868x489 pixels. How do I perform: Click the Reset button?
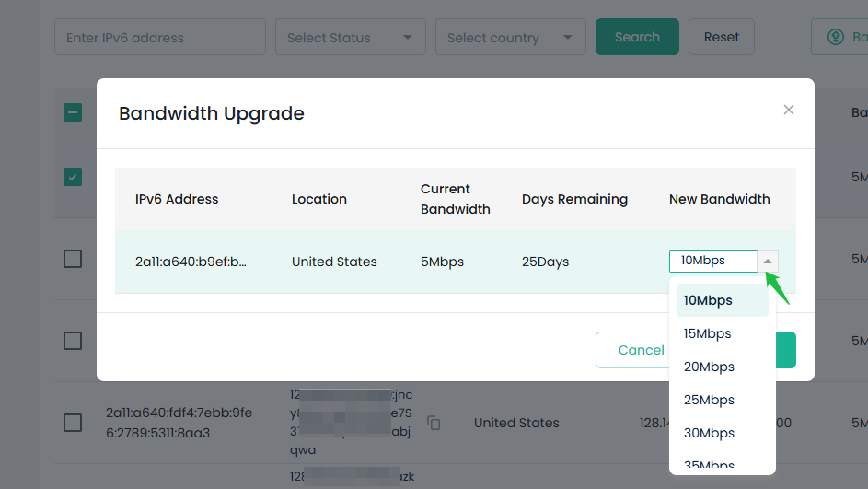pyautogui.click(x=722, y=37)
